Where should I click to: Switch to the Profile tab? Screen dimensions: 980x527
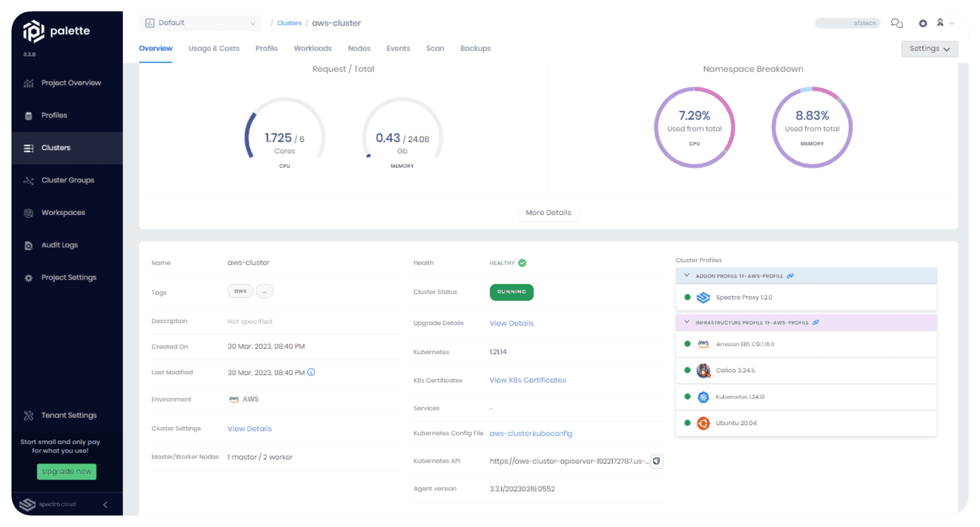(266, 49)
